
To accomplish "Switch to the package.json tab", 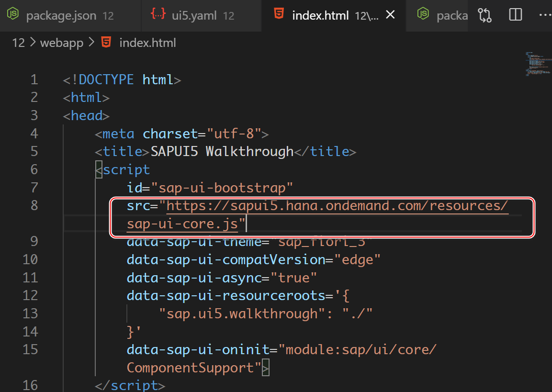I will [x=70, y=15].
